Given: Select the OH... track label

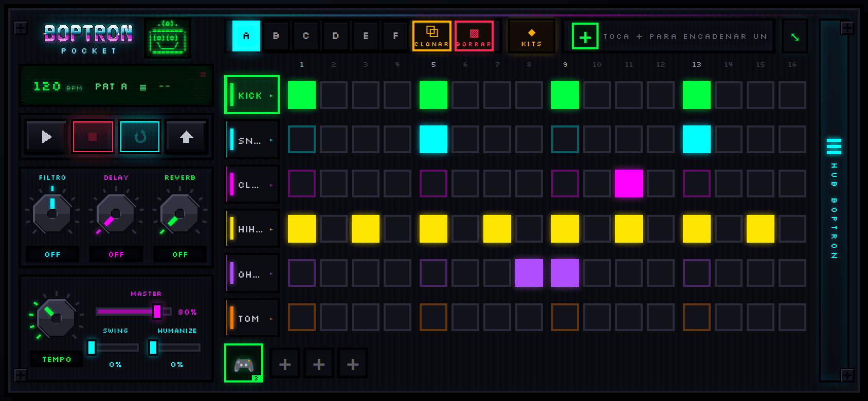Looking at the screenshot, I should click(x=249, y=274).
